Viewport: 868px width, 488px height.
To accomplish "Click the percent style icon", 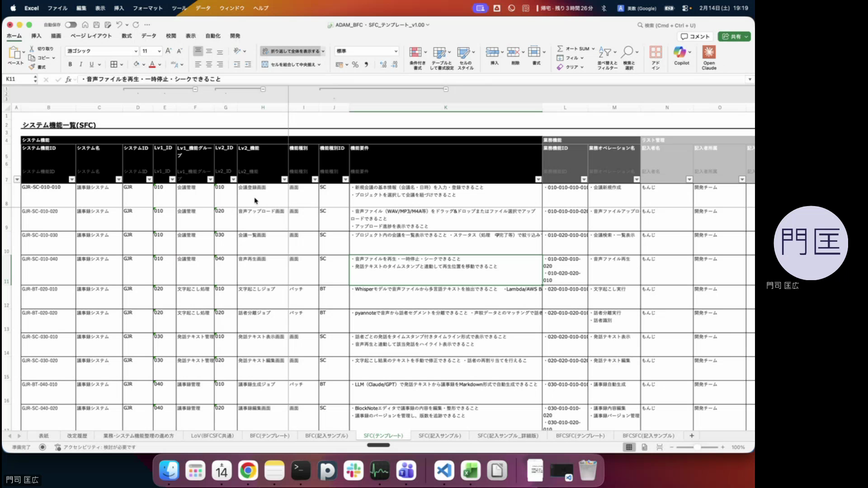I will click(x=355, y=65).
